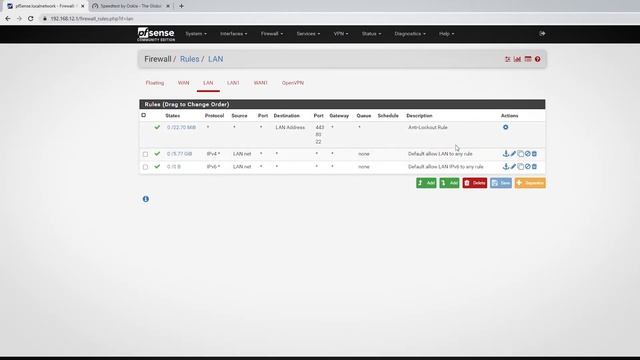
Task: Open the firewall log table icon in the header
Action: pyautogui.click(x=528, y=59)
